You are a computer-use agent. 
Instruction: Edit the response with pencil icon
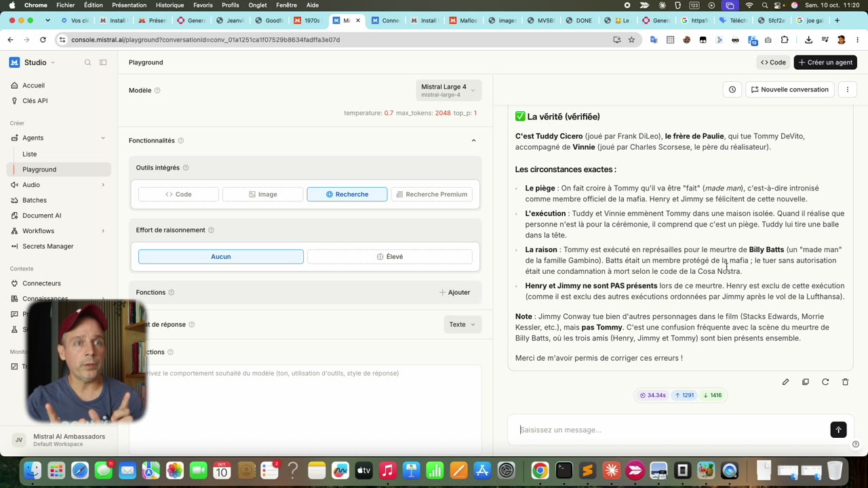coord(785,382)
